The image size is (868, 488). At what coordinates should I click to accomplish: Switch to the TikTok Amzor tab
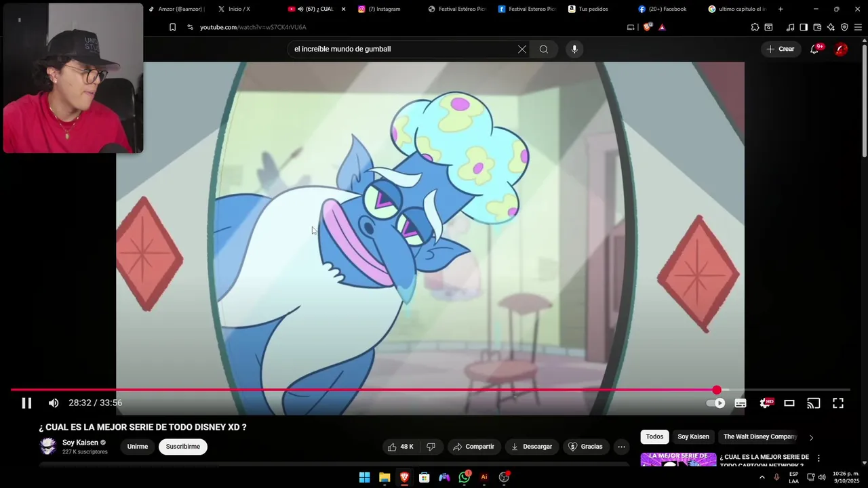(176, 9)
